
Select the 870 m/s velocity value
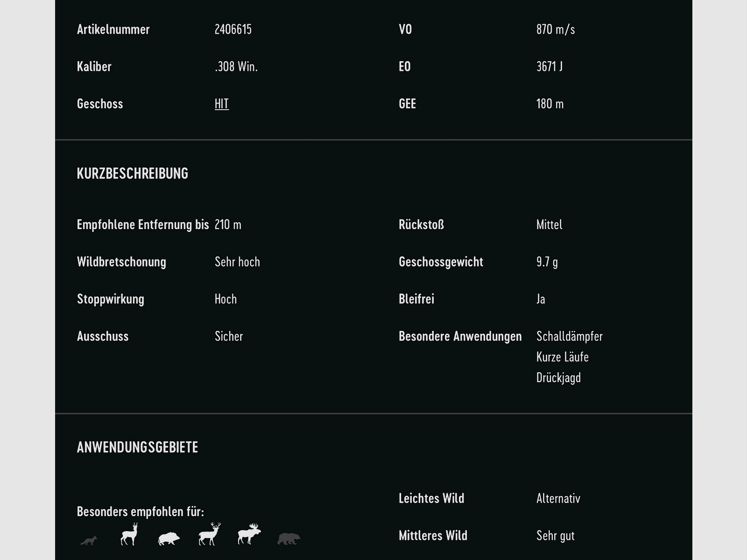coord(556,29)
